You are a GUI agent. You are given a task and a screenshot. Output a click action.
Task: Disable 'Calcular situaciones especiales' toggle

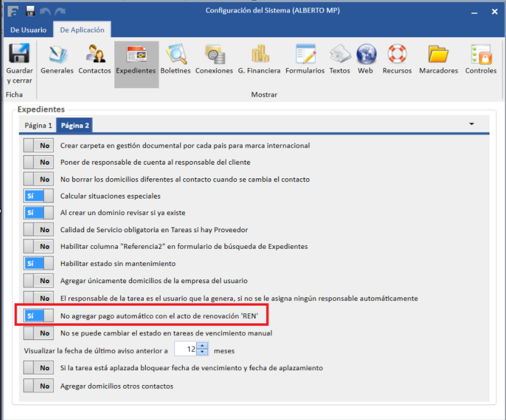pyautogui.click(x=38, y=196)
